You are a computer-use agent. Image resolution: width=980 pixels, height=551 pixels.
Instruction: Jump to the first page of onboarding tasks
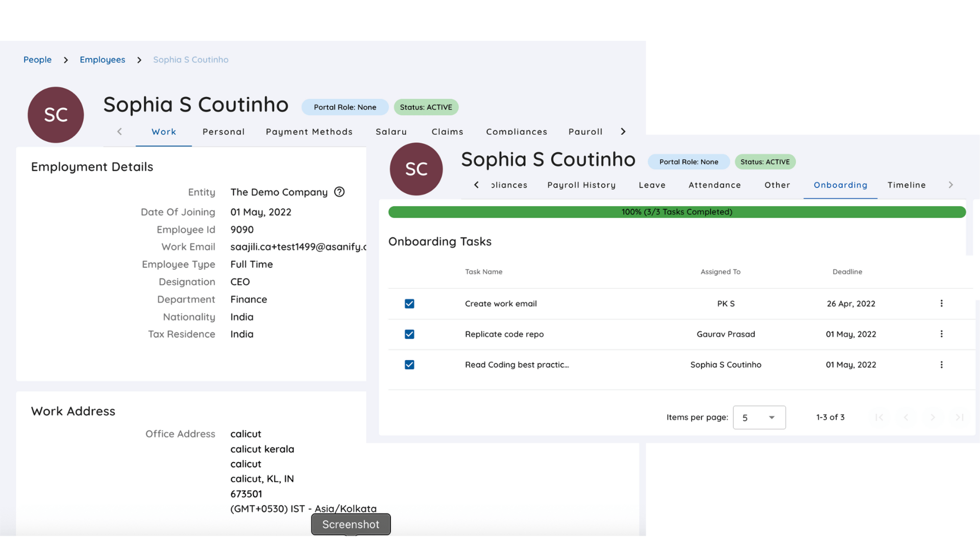[x=879, y=417]
